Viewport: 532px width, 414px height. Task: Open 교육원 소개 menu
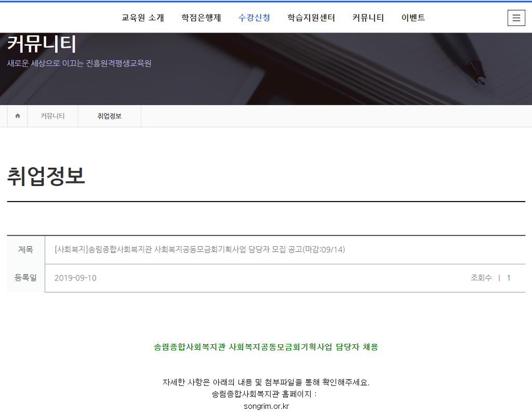pyautogui.click(x=143, y=18)
